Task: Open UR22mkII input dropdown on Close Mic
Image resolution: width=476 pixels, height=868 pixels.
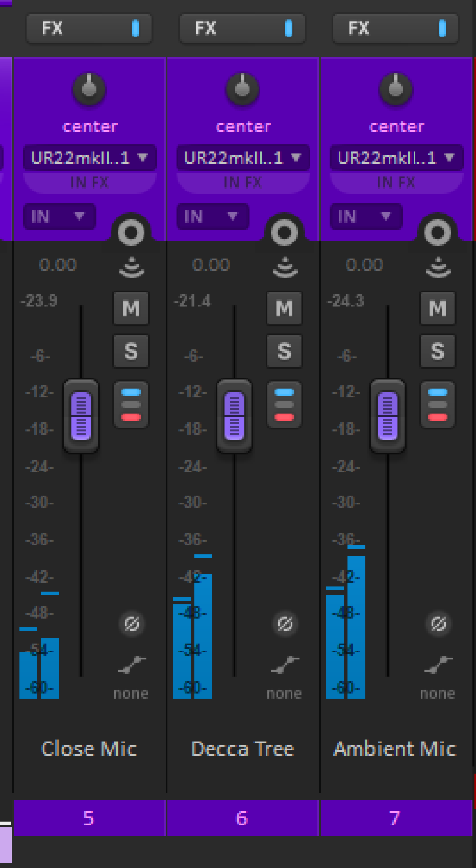Action: (x=90, y=158)
